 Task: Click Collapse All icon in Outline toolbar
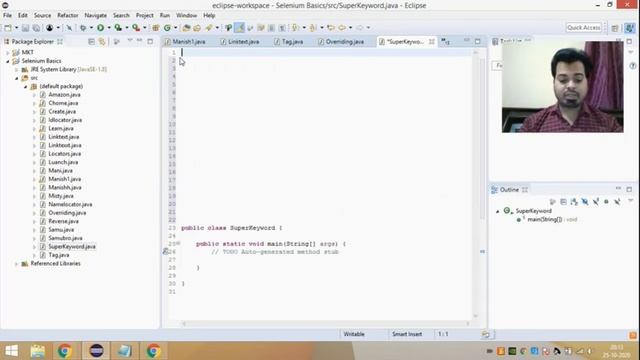pos(563,202)
